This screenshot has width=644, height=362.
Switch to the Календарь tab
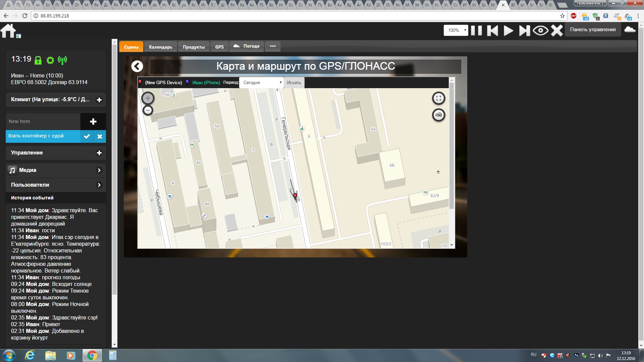pos(160,47)
